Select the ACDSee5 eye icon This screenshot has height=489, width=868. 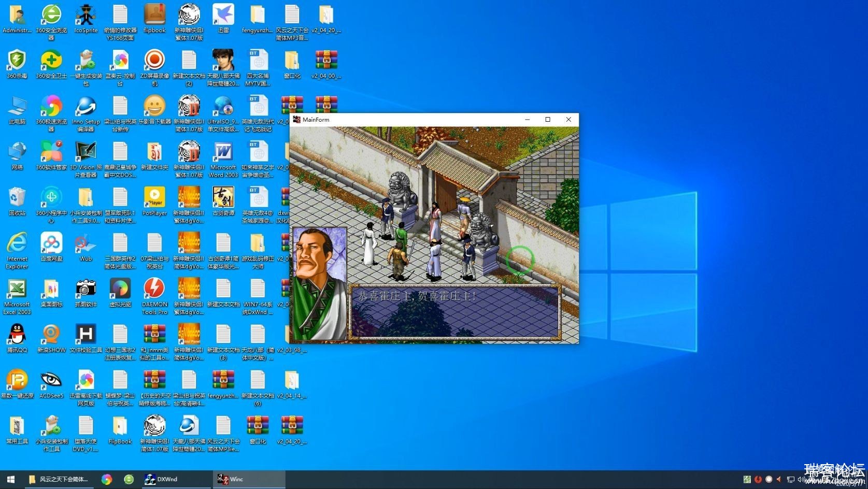[51, 383]
